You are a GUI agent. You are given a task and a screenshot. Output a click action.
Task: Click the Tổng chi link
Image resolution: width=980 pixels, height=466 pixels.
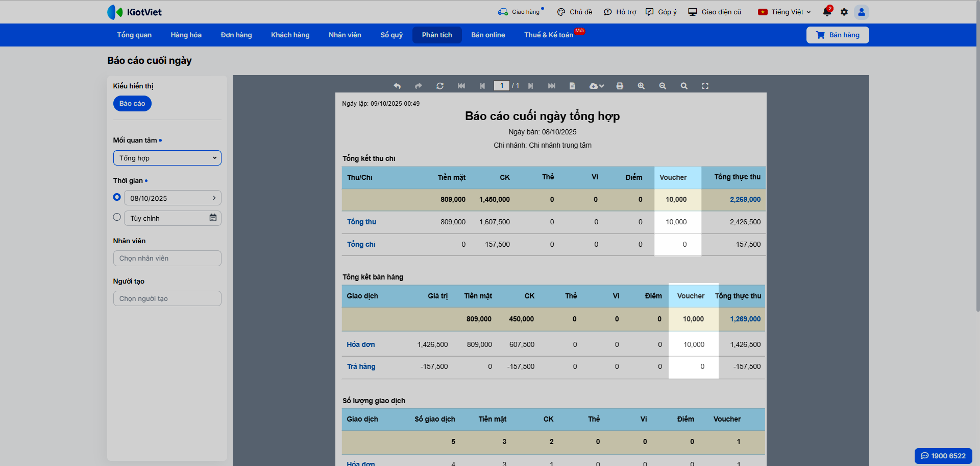coord(361,244)
